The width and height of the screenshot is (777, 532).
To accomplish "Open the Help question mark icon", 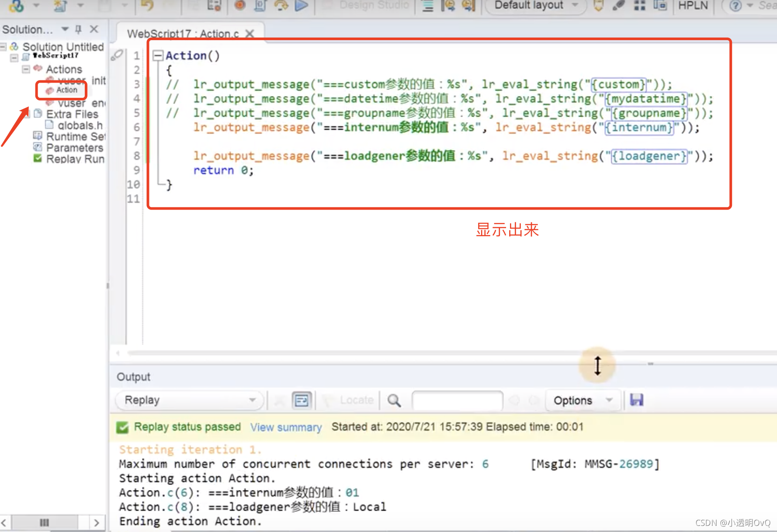I will point(735,6).
